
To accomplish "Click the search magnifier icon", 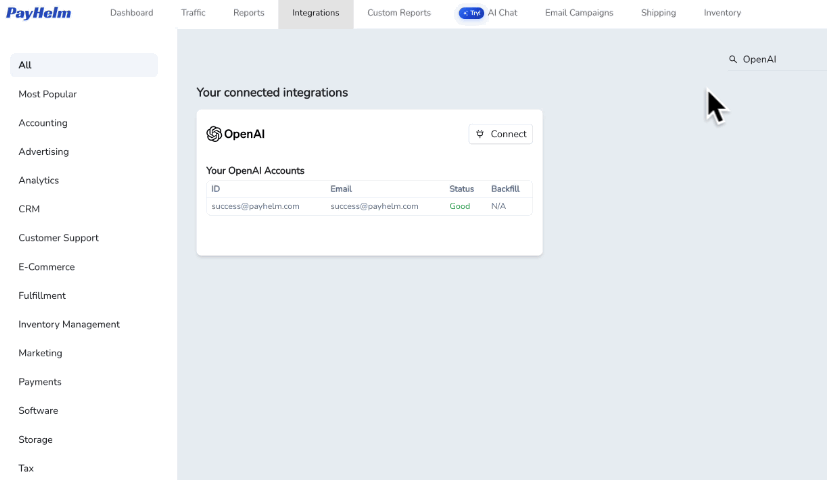I will click(x=733, y=59).
